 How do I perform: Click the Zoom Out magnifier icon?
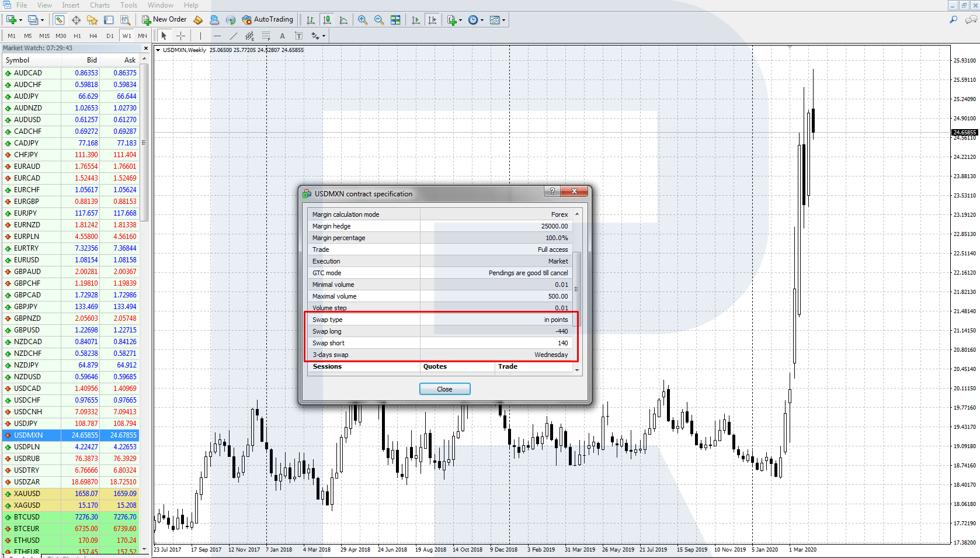(379, 20)
